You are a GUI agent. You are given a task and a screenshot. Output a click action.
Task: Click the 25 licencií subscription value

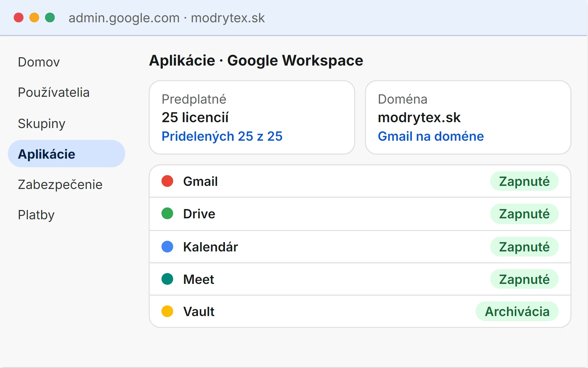pyautogui.click(x=195, y=118)
